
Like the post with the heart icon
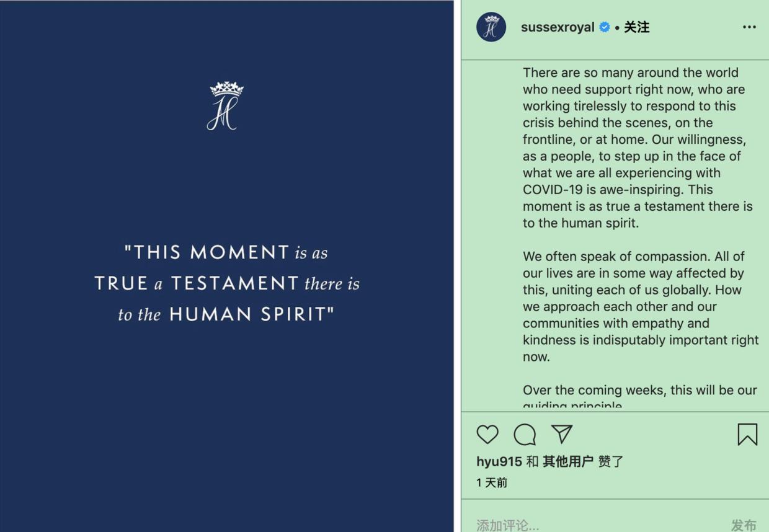click(x=487, y=435)
